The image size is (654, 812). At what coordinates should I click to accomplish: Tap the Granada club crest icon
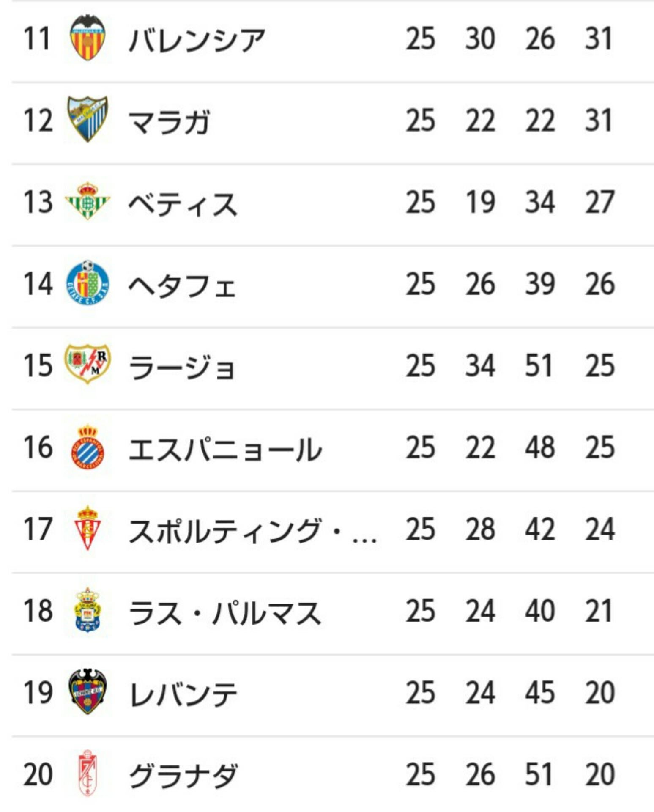point(88,774)
